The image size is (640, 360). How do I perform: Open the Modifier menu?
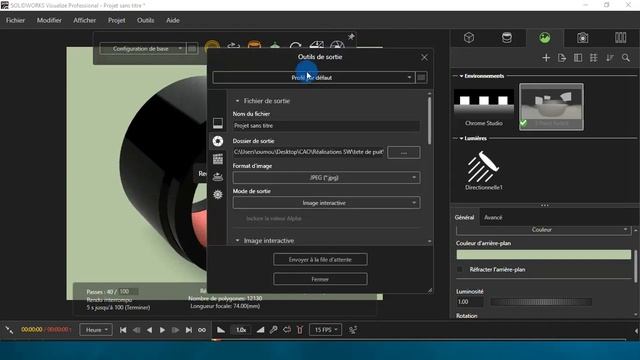(49, 20)
